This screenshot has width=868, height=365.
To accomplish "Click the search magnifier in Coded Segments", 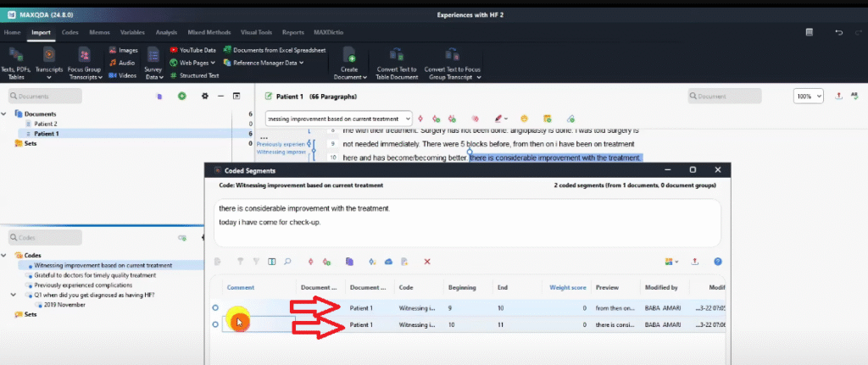I will (288, 262).
